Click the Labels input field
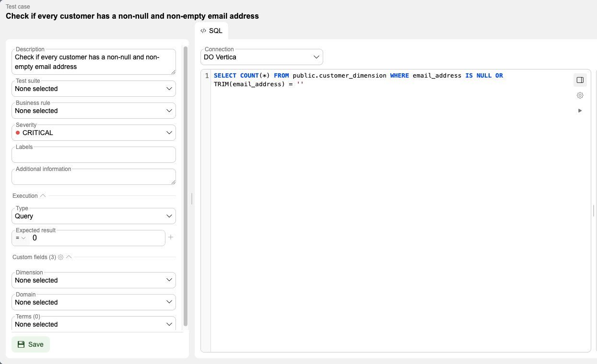The width and height of the screenshot is (597, 364). click(x=94, y=155)
